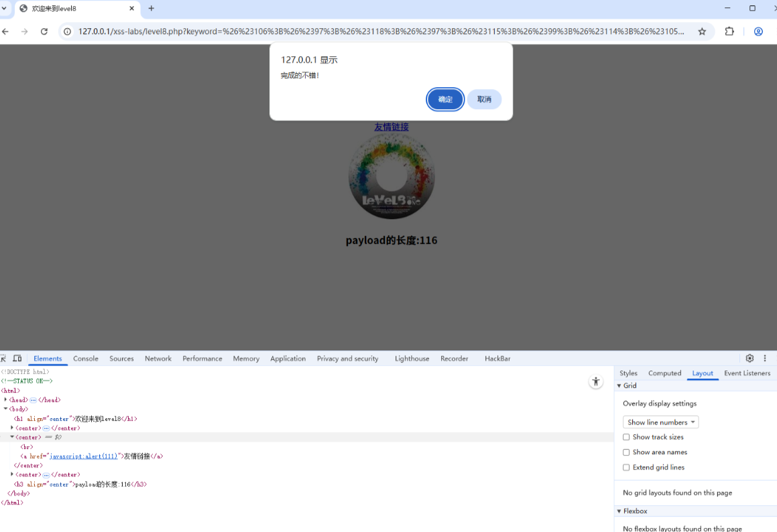Switch to the Elements tab

pyautogui.click(x=48, y=358)
